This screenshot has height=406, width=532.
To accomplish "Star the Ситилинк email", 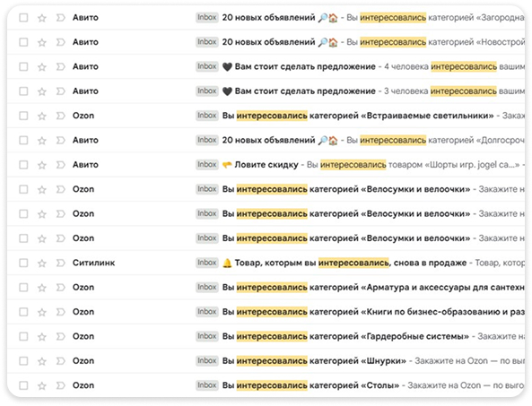I will coord(42,263).
